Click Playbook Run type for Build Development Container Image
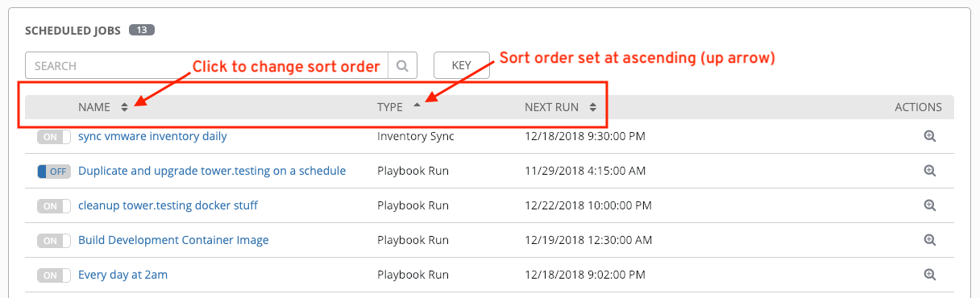Screen dimensions: 980x298 (413, 240)
